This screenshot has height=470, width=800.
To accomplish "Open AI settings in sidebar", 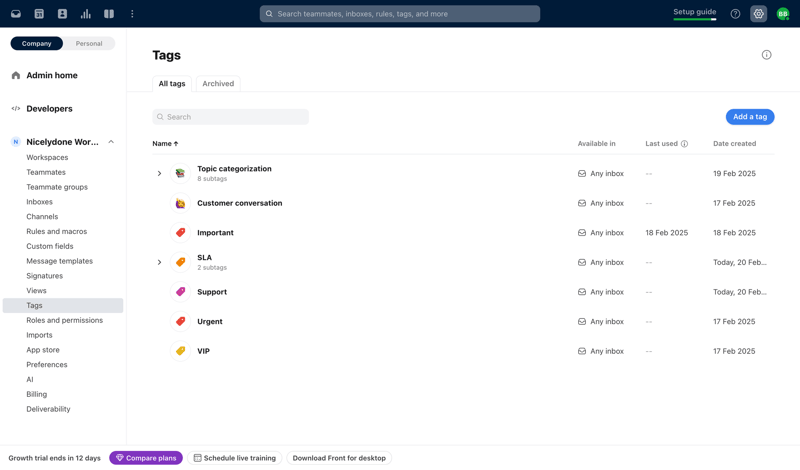I will (x=30, y=380).
